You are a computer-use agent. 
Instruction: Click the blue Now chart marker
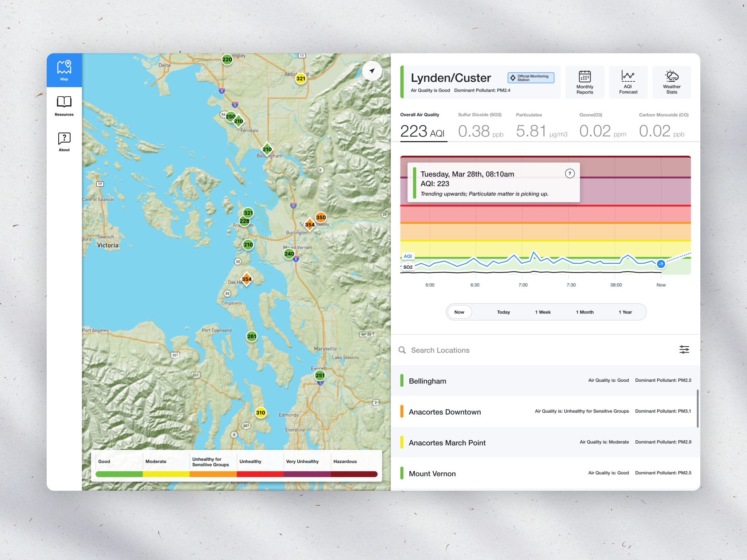661,264
